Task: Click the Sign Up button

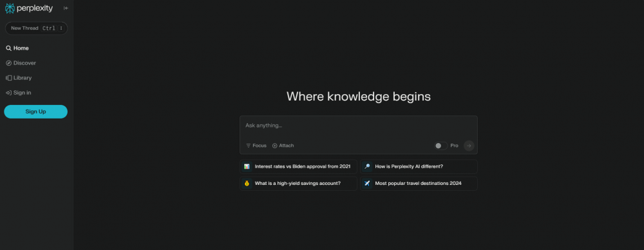Action: tap(35, 111)
